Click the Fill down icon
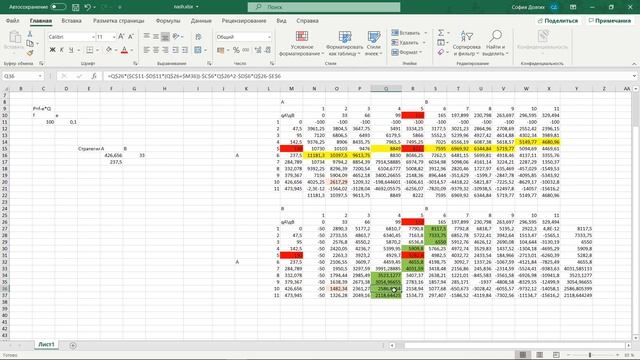640x360 pixels. [x=441, y=42]
